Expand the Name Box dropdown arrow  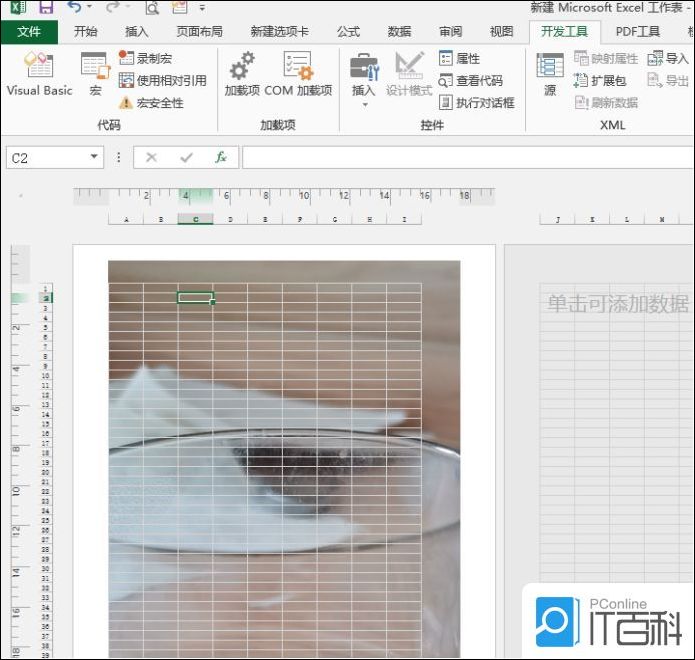[94, 156]
